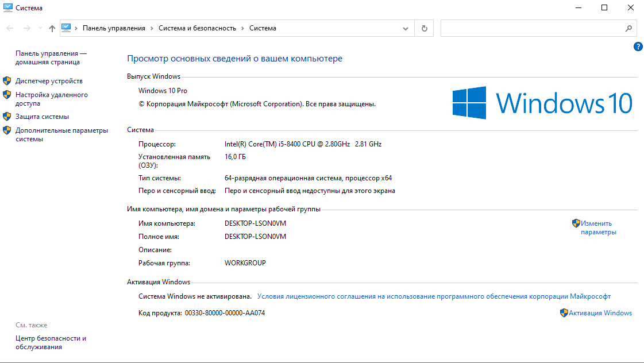The height and width of the screenshot is (363, 644).
Task: Open 'Панель управления — домашняя страница' link
Action: click(x=51, y=58)
